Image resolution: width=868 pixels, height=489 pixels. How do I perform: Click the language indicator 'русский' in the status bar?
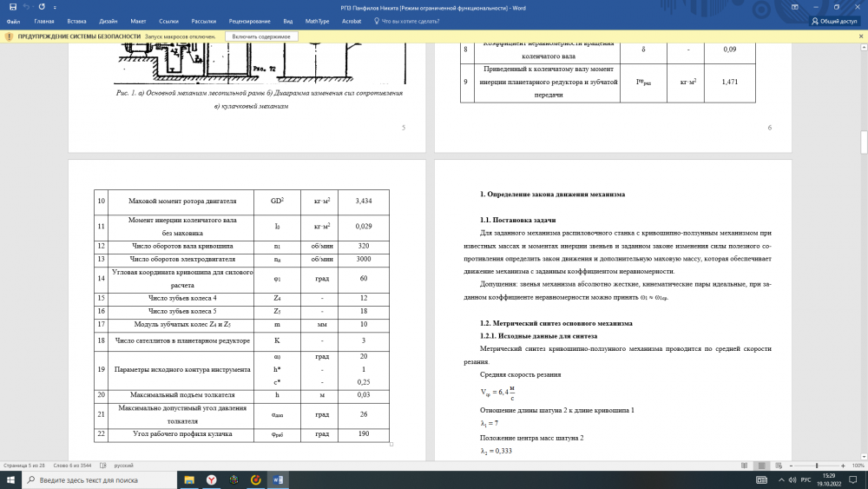[x=123, y=466]
